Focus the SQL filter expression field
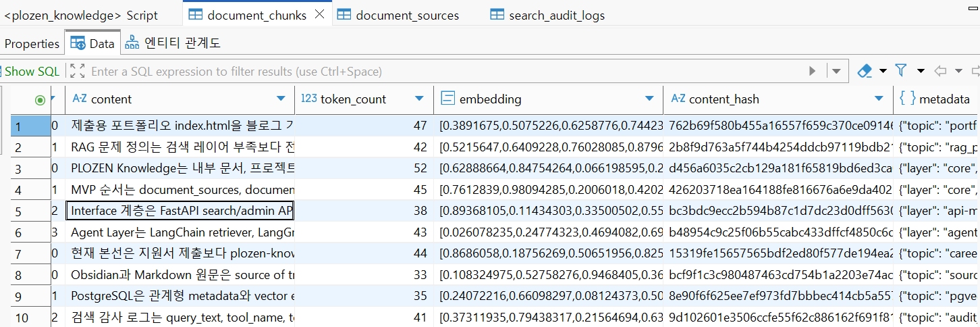 [445, 71]
